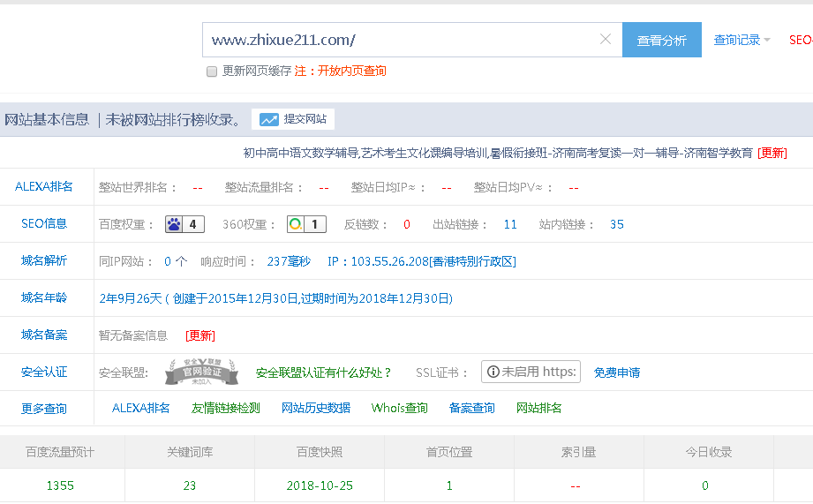The width and height of the screenshot is (813, 504).
Task: Click the 索引量 value dashes
Action: (x=576, y=486)
